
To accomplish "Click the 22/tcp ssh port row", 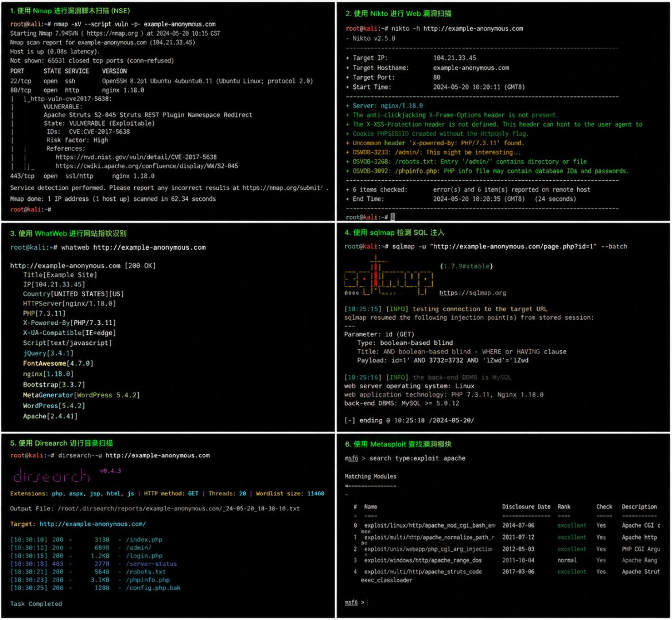I will [162, 81].
